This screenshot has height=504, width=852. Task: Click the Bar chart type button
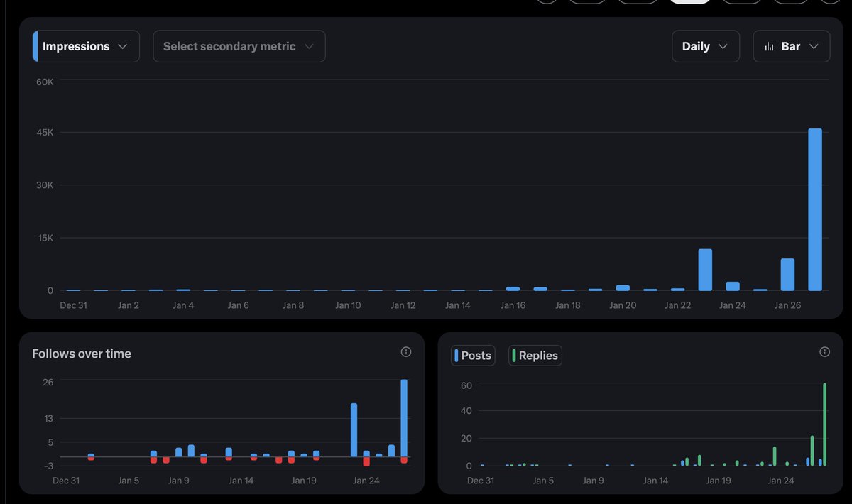[791, 45]
